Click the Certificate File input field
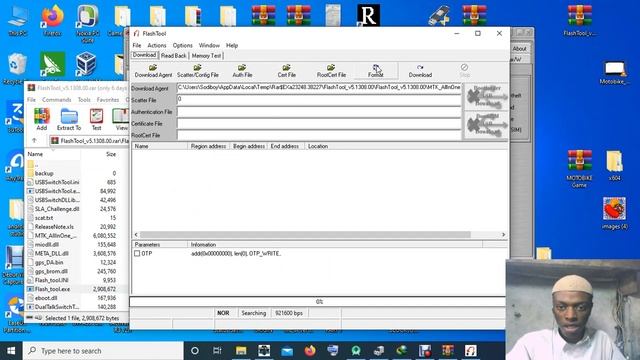This screenshot has width=640, height=360. click(319, 124)
